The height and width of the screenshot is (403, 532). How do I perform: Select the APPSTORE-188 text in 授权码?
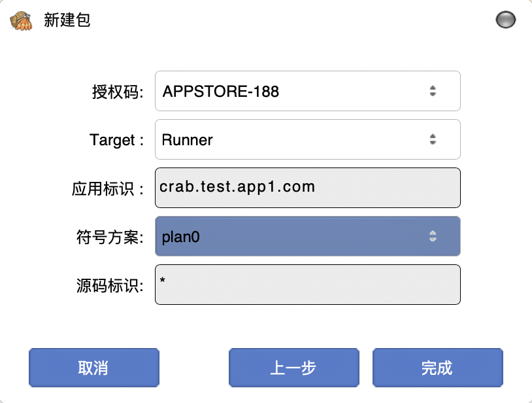coord(221,92)
